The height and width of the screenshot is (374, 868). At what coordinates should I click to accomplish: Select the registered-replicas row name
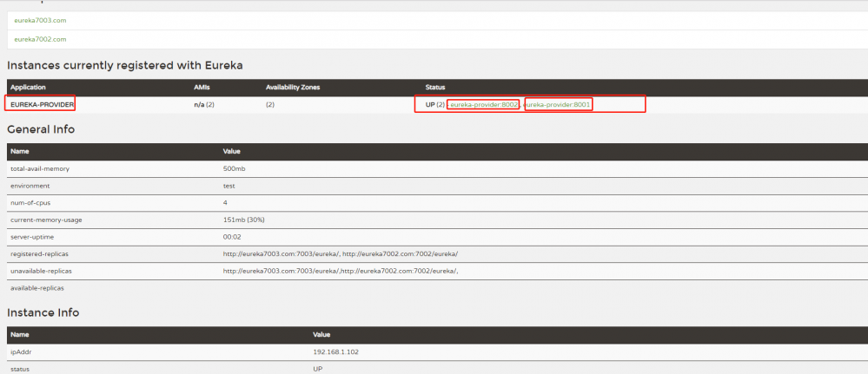click(40, 254)
